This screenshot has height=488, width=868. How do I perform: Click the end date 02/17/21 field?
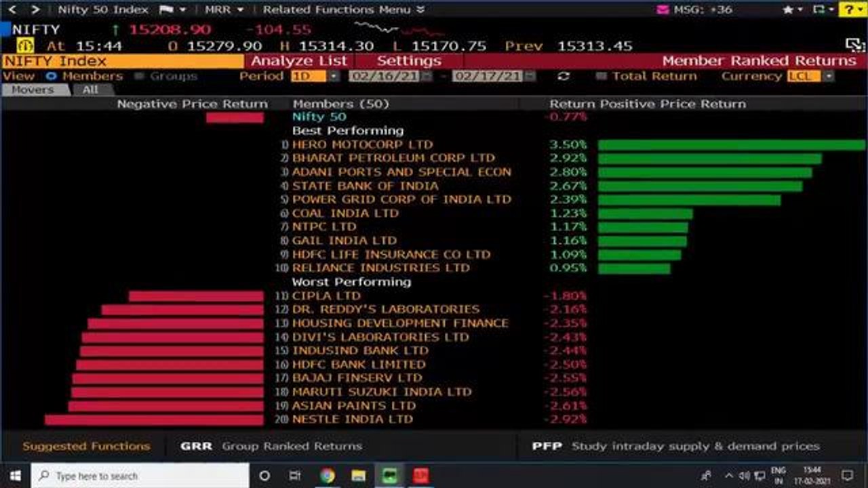[488, 76]
